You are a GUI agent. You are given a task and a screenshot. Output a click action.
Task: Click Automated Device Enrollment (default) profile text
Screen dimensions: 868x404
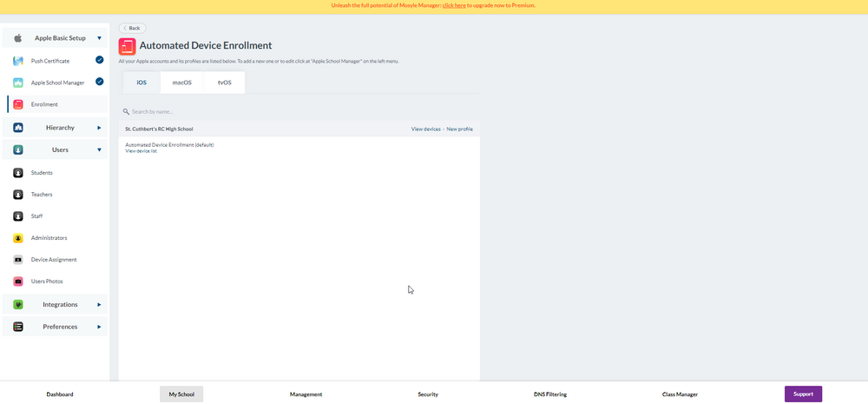click(x=169, y=145)
